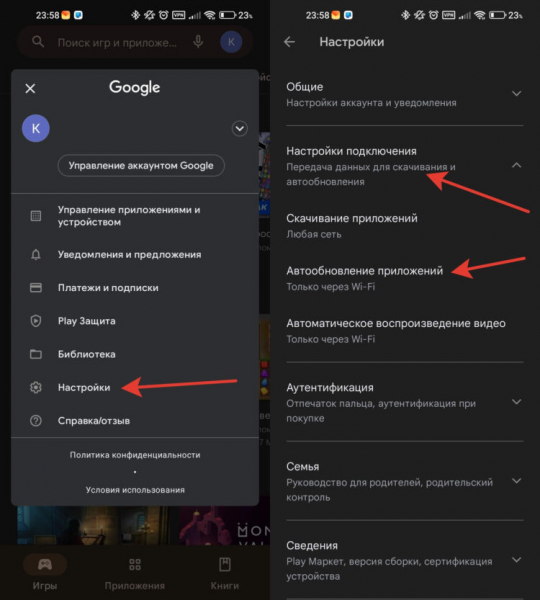Viewport: 540px width, 600px height.
Task: Tap Настройки подключения section title
Action: (x=351, y=151)
